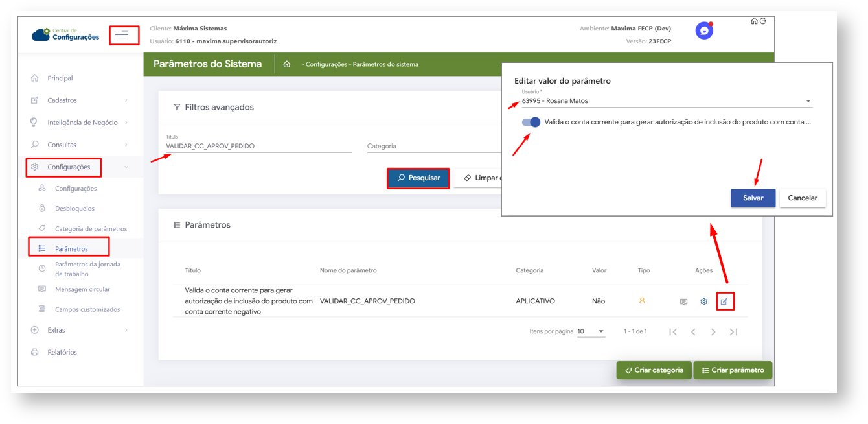Click the home icon at top right
The image size is (868, 424).
tap(754, 21)
